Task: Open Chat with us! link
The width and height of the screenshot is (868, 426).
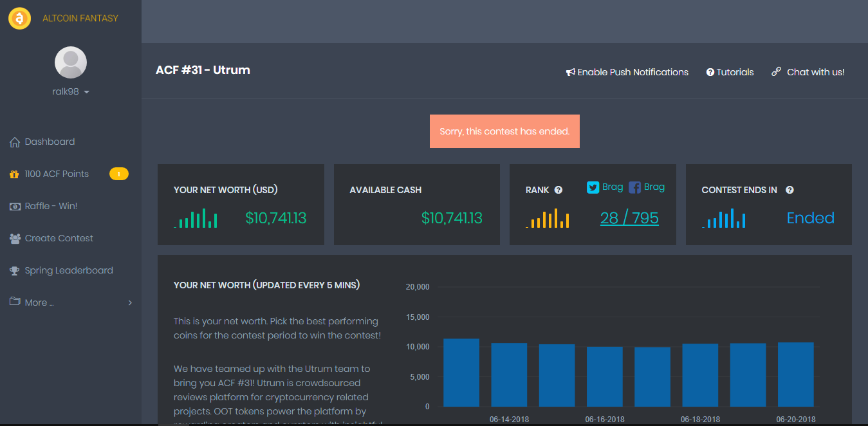Action: (x=816, y=72)
